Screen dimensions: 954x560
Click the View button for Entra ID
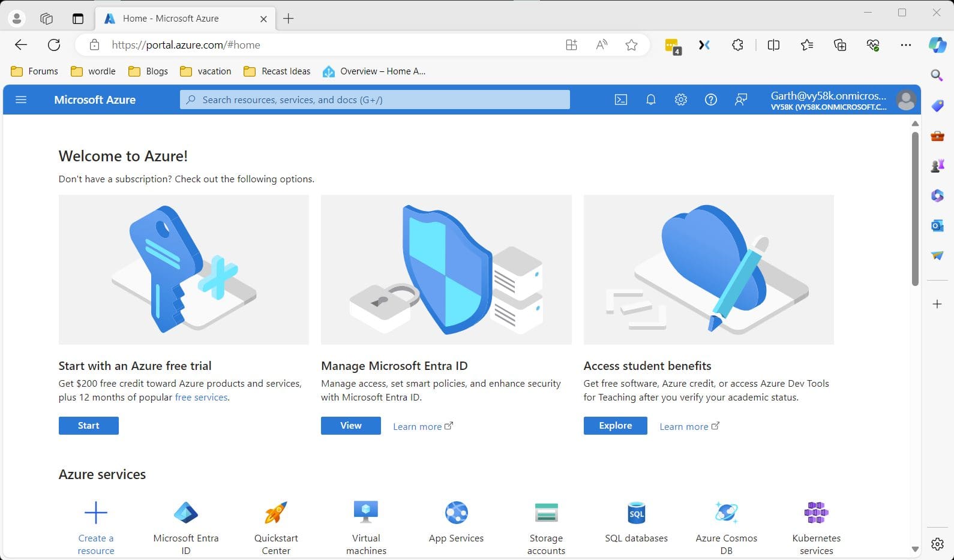(x=351, y=426)
